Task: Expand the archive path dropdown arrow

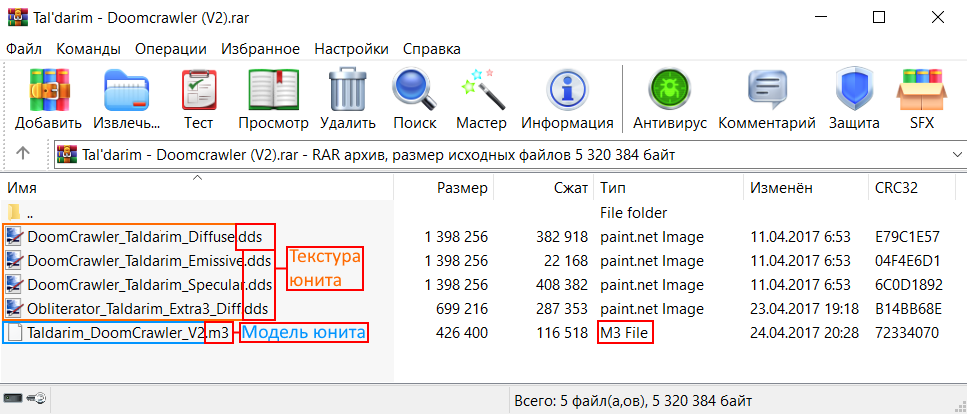Action: coord(957,154)
